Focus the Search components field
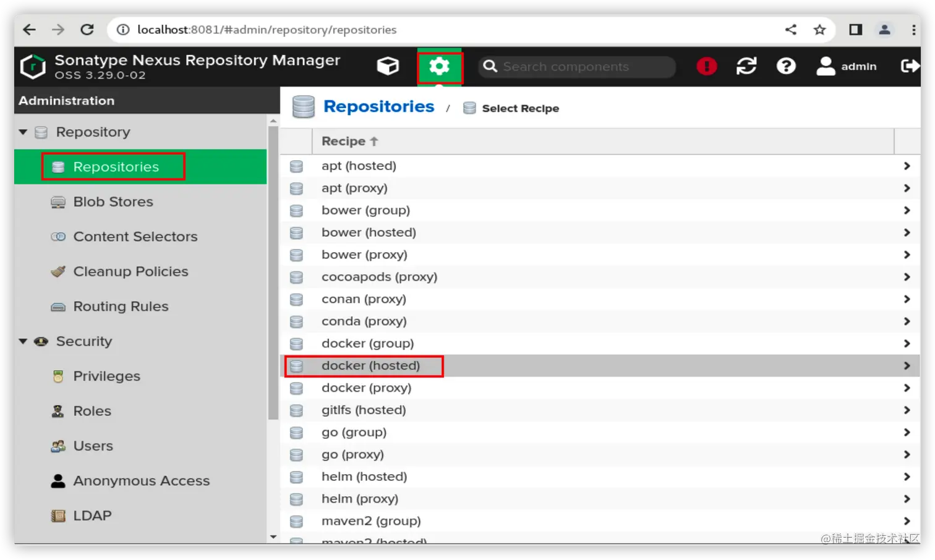 point(577,67)
